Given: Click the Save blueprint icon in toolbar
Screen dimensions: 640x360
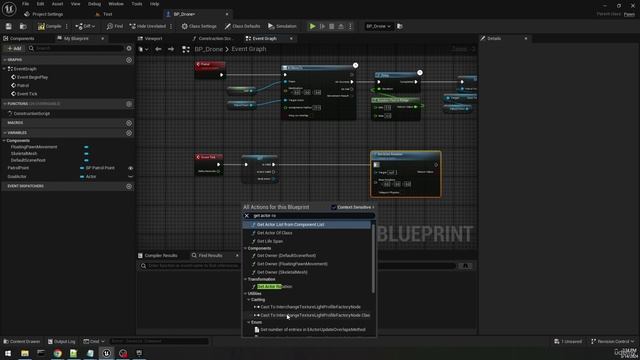Looking at the screenshot, I should 9,26.
